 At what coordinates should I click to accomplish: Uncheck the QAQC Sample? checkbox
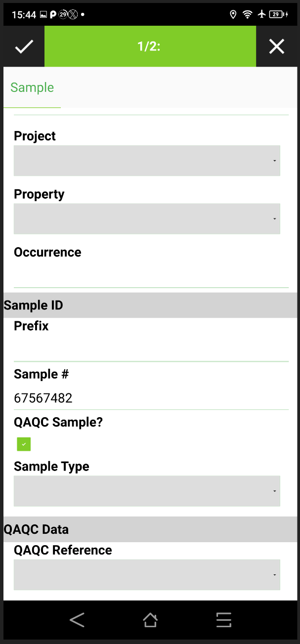[24, 444]
